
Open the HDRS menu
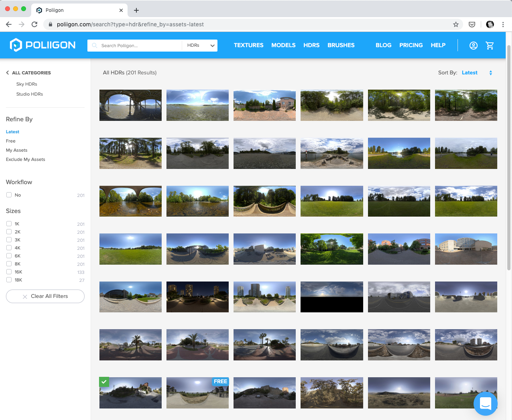[311, 45]
